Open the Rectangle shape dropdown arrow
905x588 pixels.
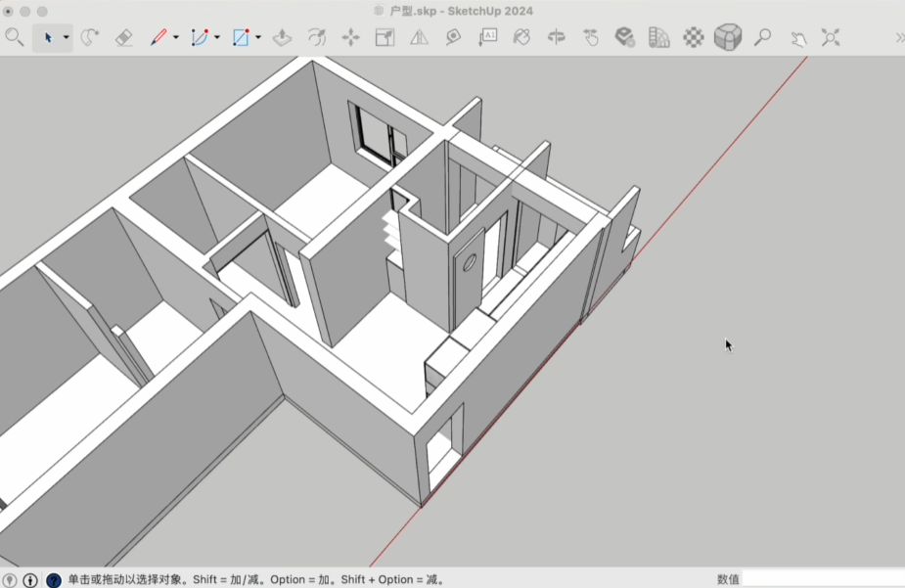coord(258,38)
